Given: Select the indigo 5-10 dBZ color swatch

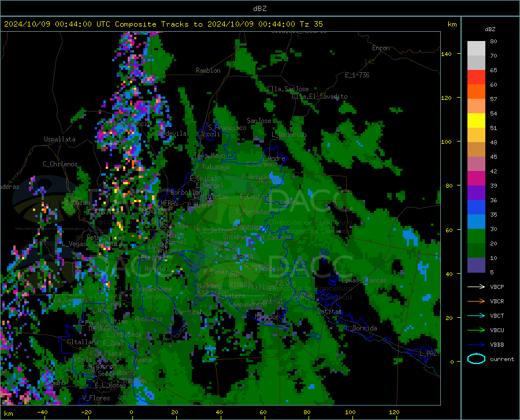Looking at the screenshot, I should point(476,265).
